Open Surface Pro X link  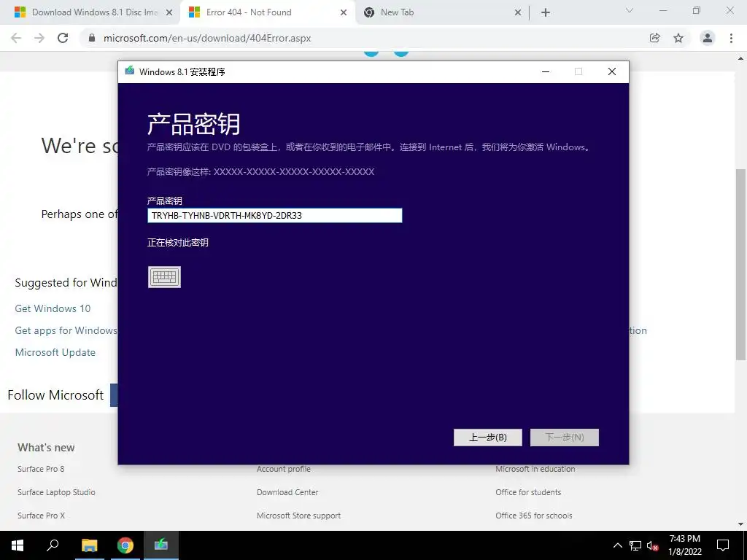click(x=42, y=516)
